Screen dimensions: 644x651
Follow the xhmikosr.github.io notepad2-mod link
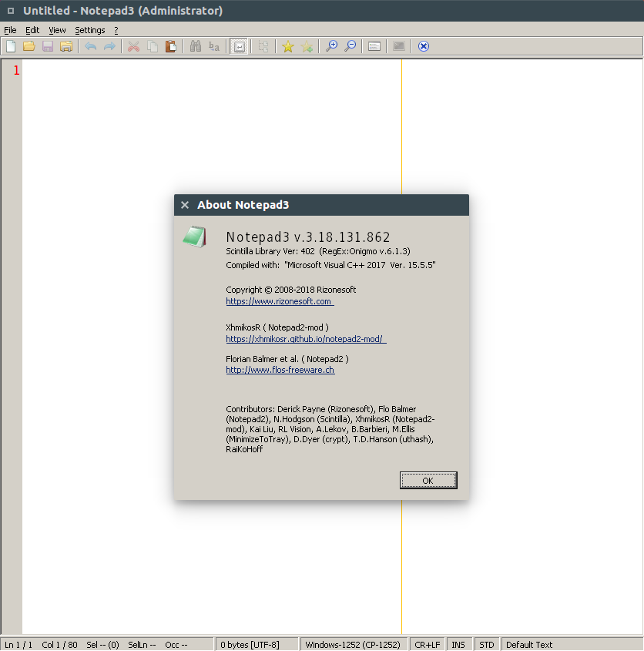(305, 339)
